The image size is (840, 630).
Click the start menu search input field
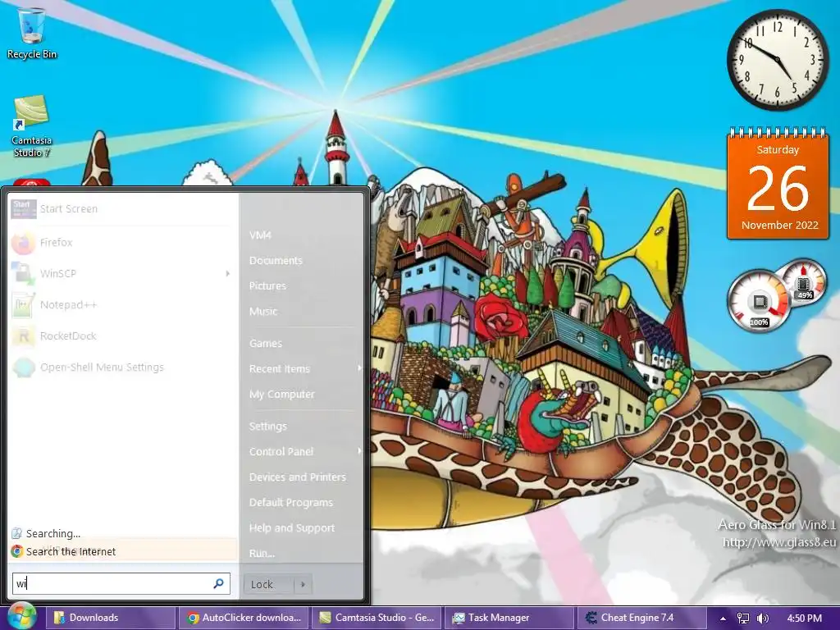pos(121,583)
